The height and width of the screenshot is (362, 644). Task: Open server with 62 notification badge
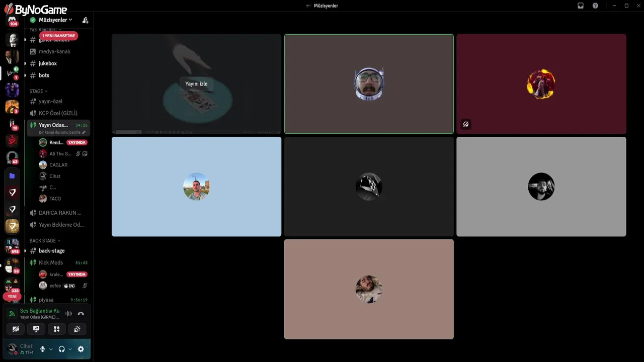click(12, 158)
